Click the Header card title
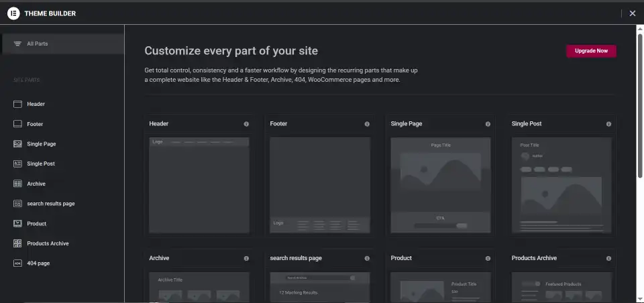 pos(158,123)
